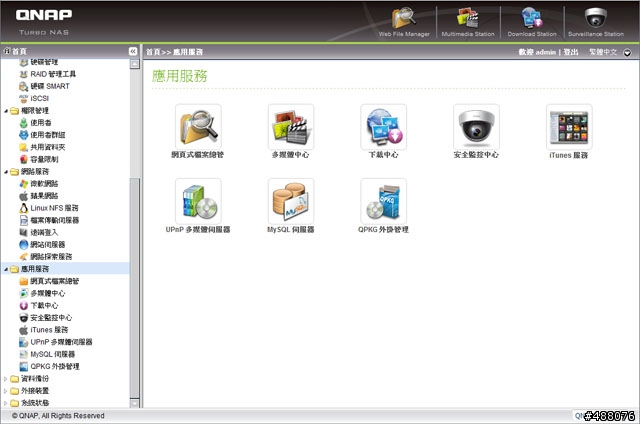Go to 首頁 in breadcrumb
The width and height of the screenshot is (640, 424).
153,52
